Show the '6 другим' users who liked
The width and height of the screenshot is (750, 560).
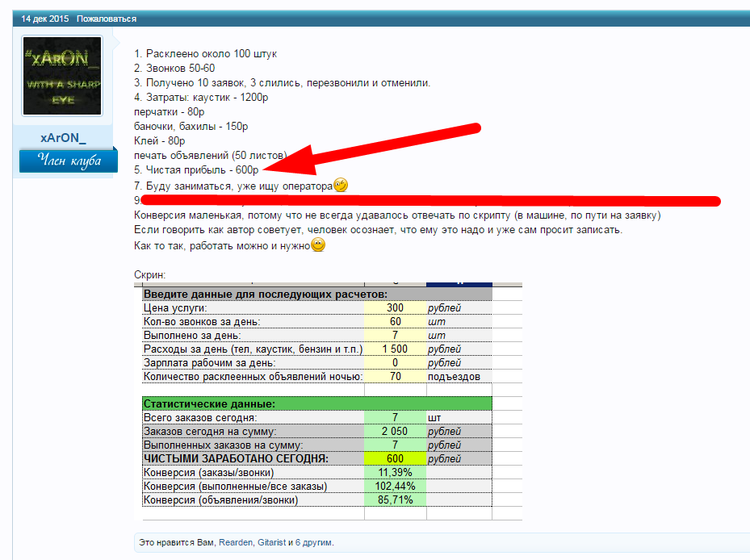click(x=316, y=543)
